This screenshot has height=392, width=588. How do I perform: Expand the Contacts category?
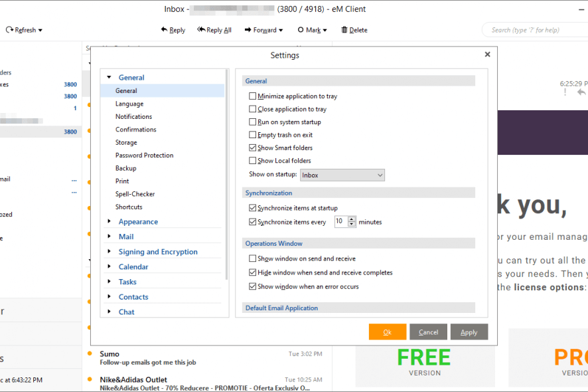point(109,296)
